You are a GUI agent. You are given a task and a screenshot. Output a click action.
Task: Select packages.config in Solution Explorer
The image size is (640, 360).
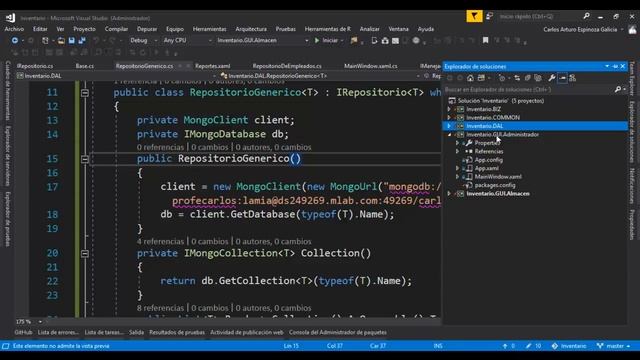[495, 185]
